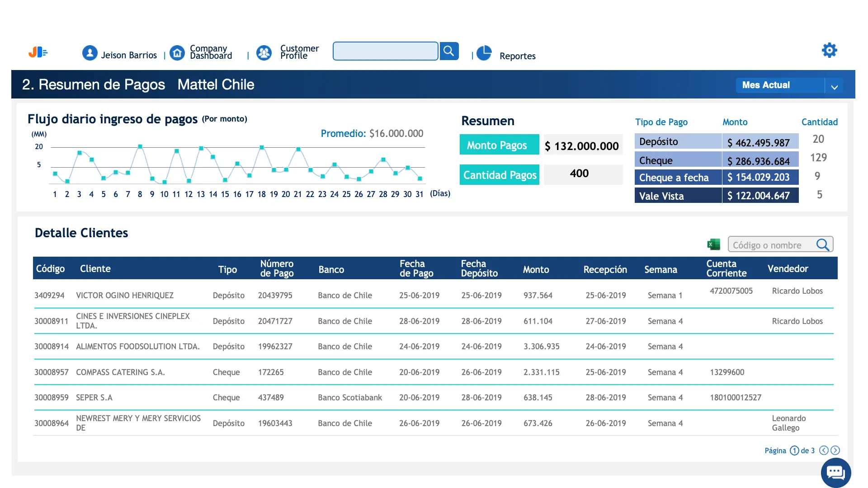868x488 pixels.
Task: Expand the Mes Actual dropdown arrow
Action: click(x=835, y=86)
